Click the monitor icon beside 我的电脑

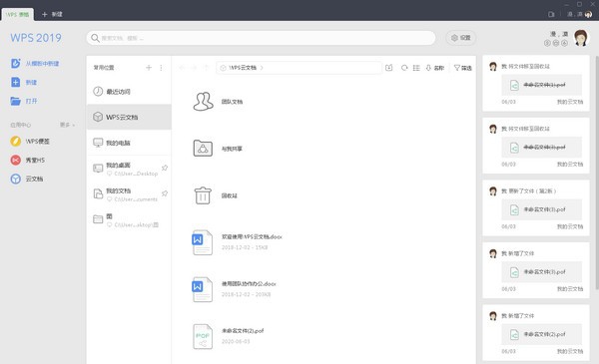98,143
